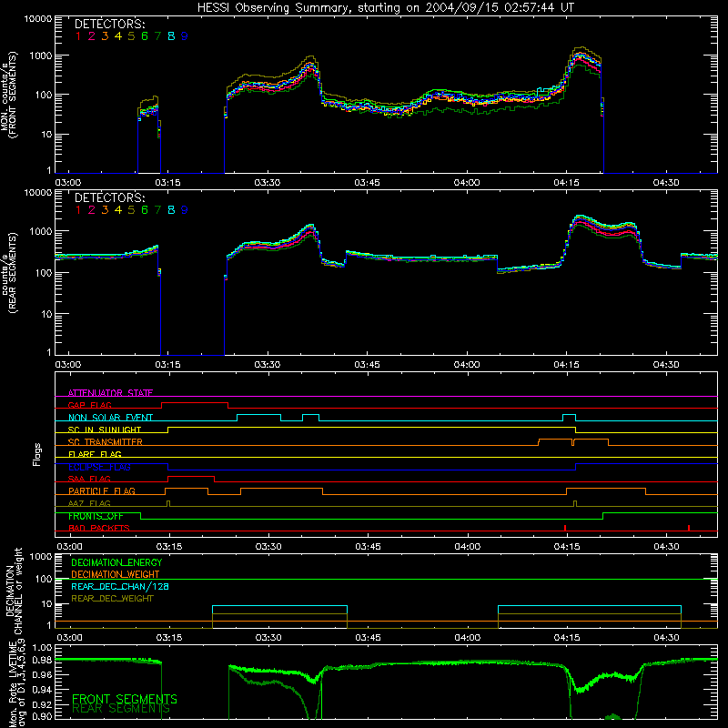Viewport: 728px width, 728px height.
Task: Click the REAR_DEC_WEIGHT legend label
Action: pyautogui.click(x=112, y=599)
